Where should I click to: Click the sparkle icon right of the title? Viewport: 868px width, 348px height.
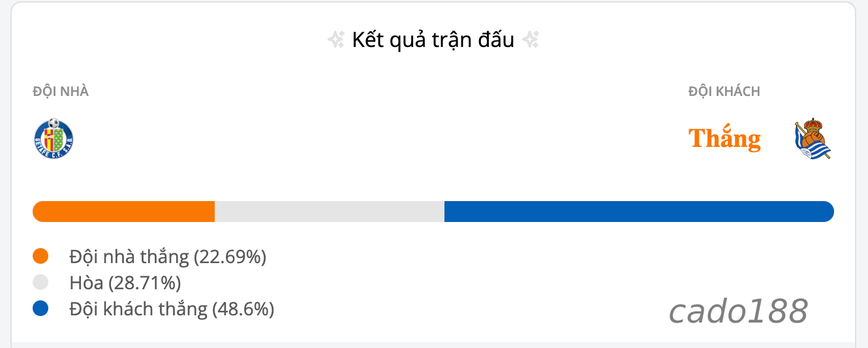coord(531,40)
